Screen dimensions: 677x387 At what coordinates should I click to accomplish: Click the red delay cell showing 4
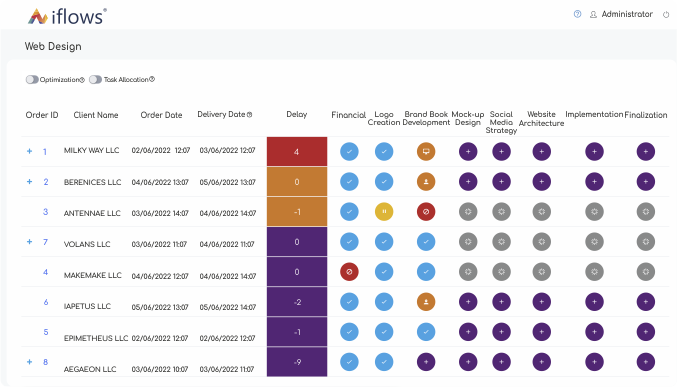[297, 152]
